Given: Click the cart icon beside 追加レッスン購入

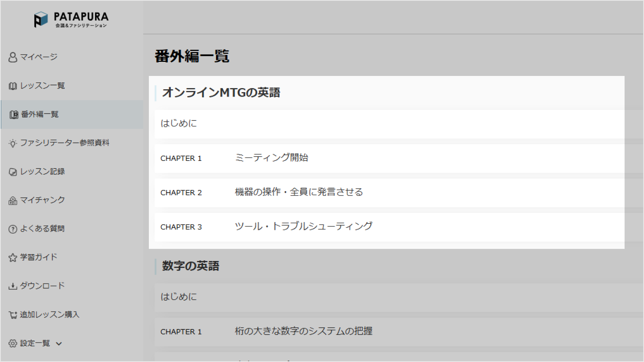Looking at the screenshot, I should tap(13, 315).
